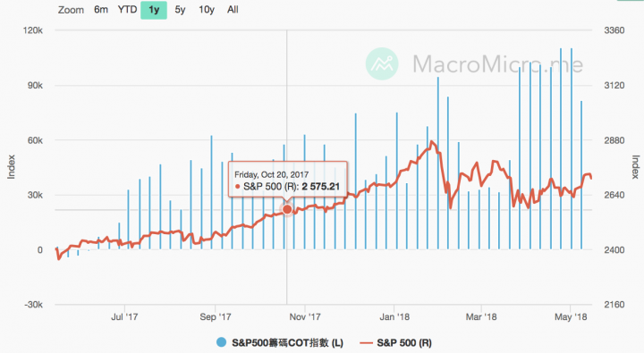Select the YTD zoom range
Screen dimensions: 644x353
[x=127, y=10]
